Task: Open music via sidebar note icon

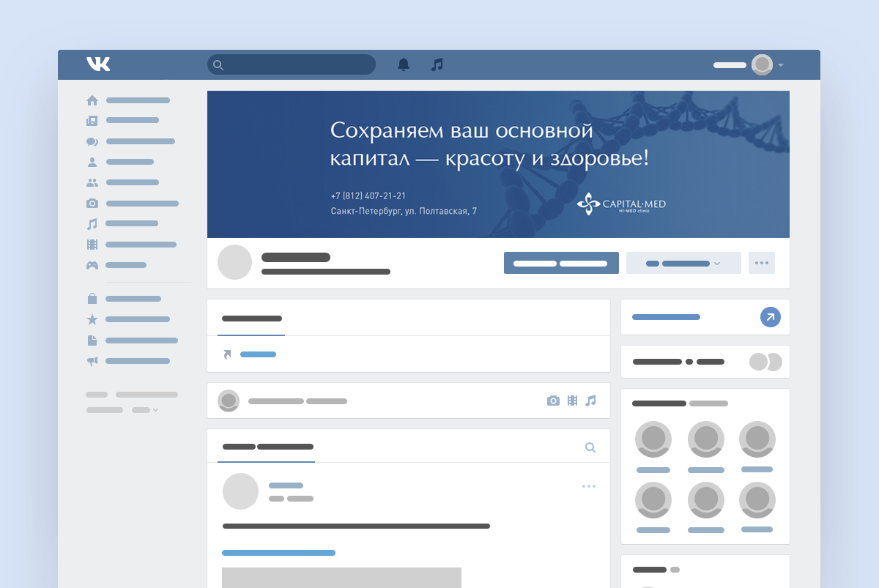Action: pos(92,224)
